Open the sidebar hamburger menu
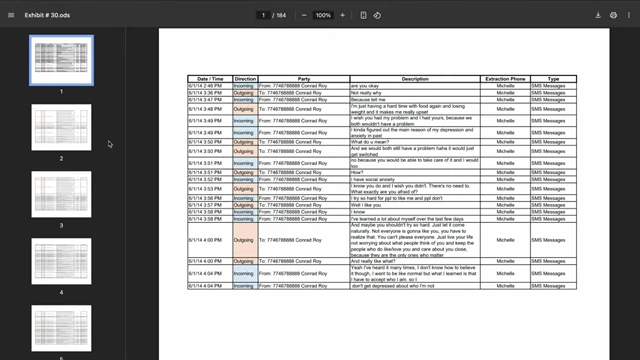 click(x=11, y=15)
